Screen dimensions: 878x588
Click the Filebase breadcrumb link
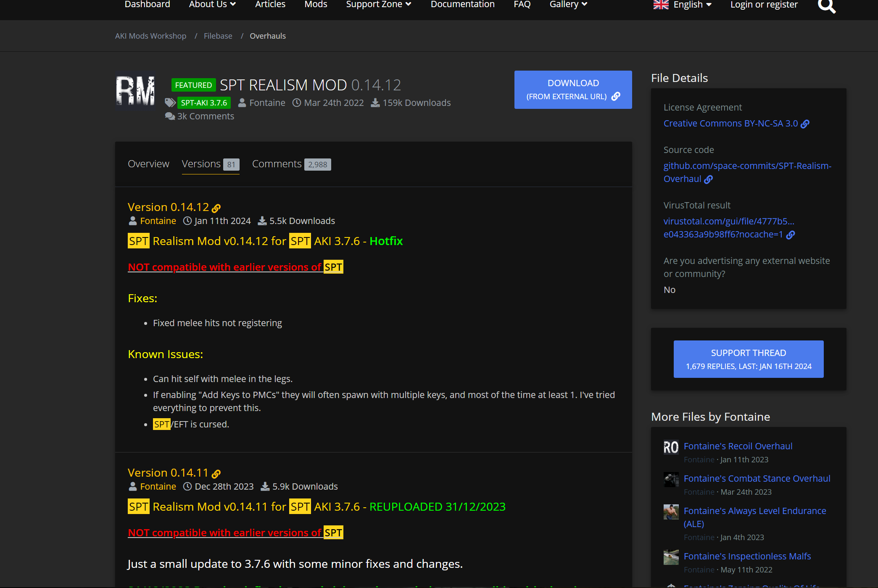click(x=218, y=36)
